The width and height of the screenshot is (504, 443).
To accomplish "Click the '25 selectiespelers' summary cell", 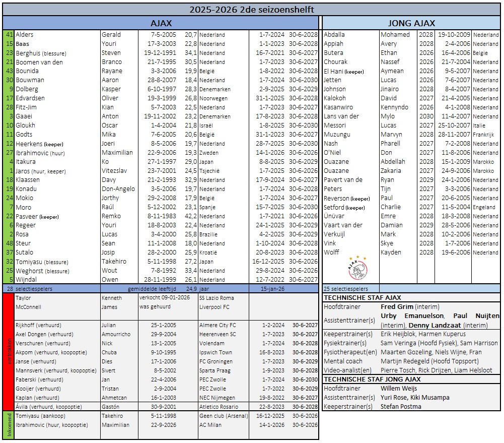I will (x=346, y=289).
